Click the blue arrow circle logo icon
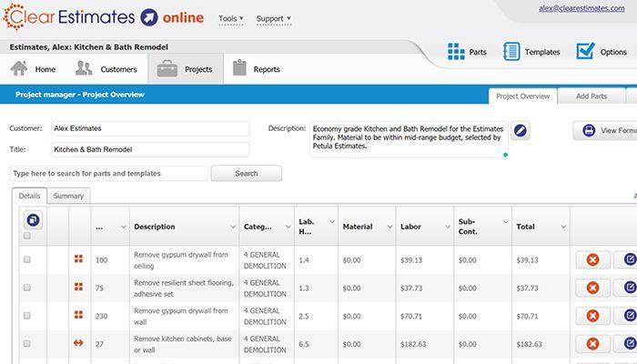The image size is (637, 364). (149, 17)
